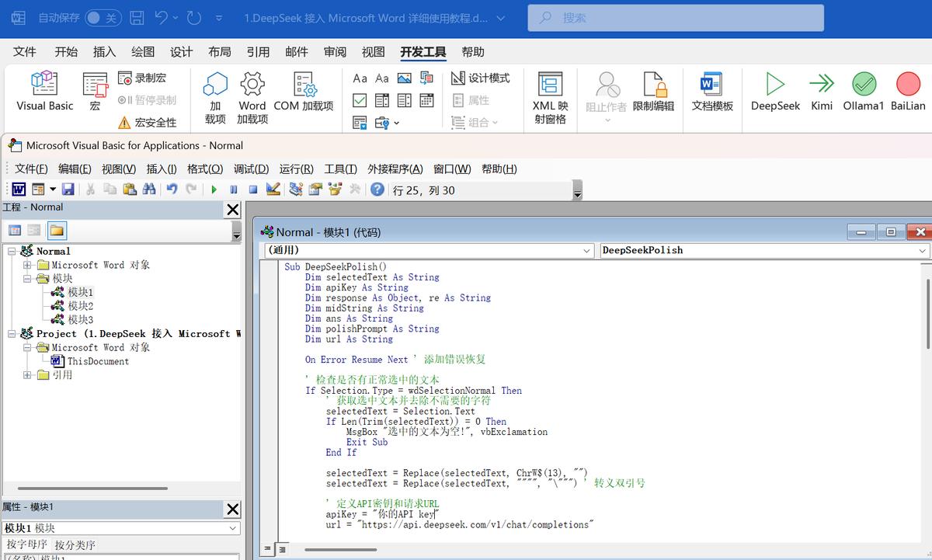This screenshot has height=560, width=932.
Task: Expand the 引用 folder node
Action: (x=28, y=375)
